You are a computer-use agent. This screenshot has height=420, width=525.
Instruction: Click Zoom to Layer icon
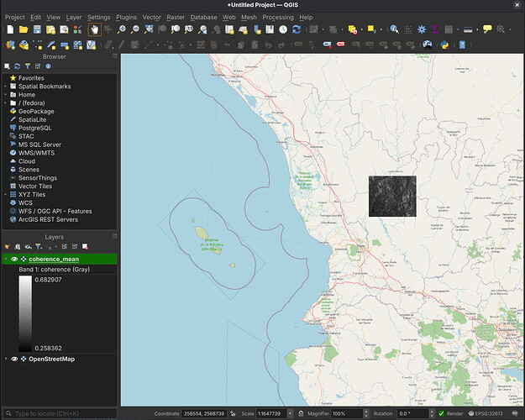176,29
